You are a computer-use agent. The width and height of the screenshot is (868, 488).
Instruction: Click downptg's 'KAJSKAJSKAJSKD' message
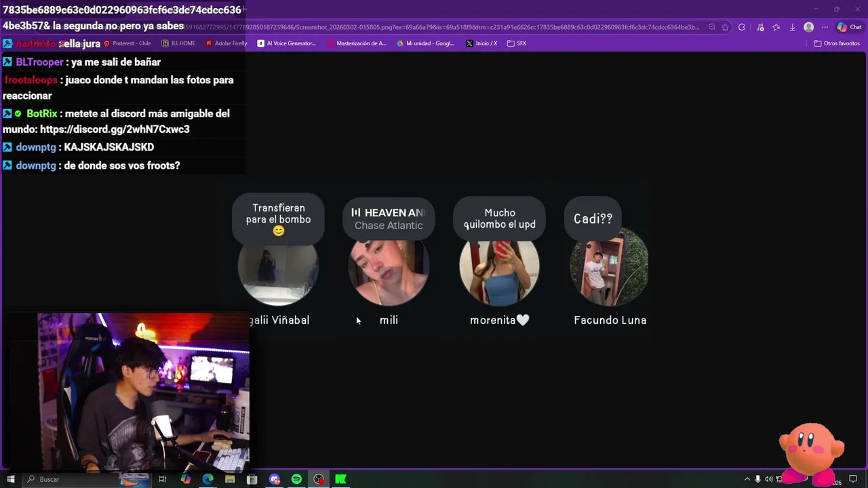point(108,147)
